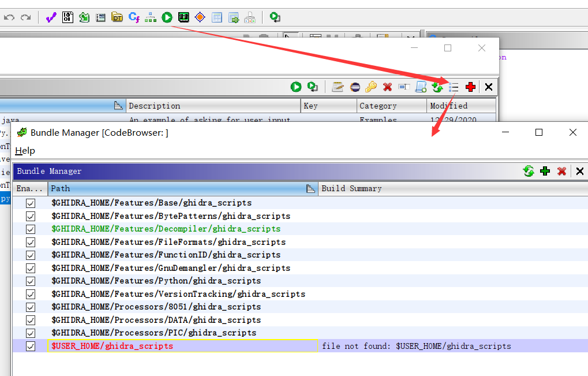Open the Decompiler Cf icon

click(x=134, y=17)
